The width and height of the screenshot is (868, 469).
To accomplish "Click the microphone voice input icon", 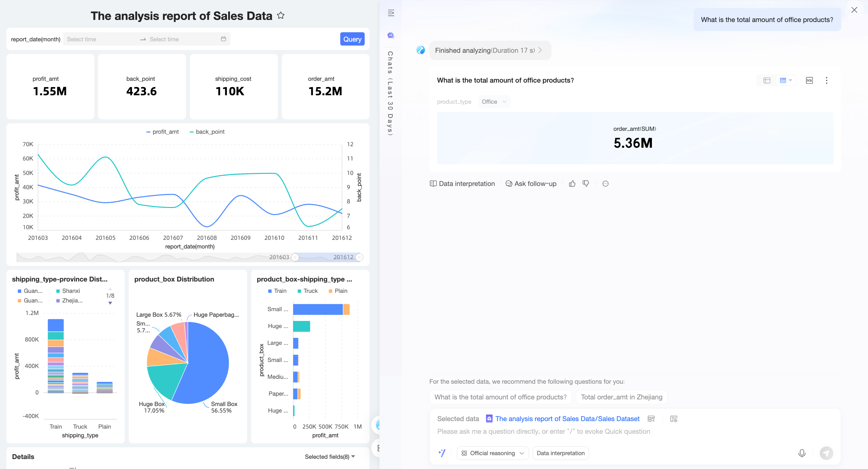I will tap(802, 453).
